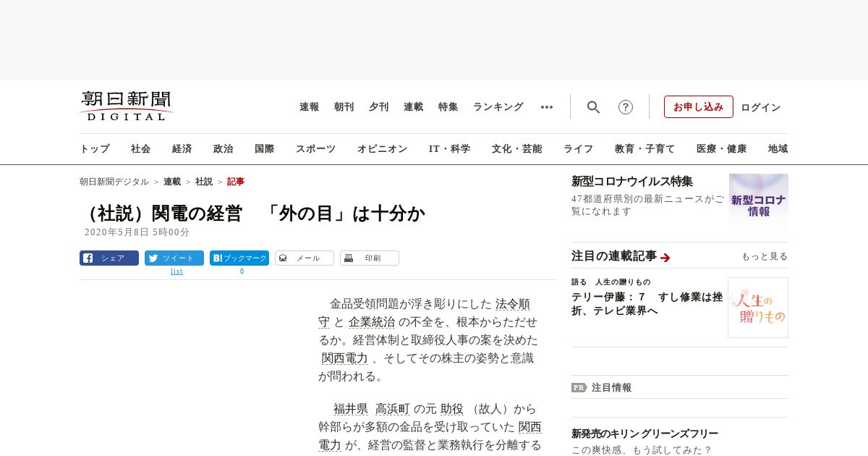Screen dimensions: 868x456
Task: Go to the トップ section tab
Action: coord(95,149)
